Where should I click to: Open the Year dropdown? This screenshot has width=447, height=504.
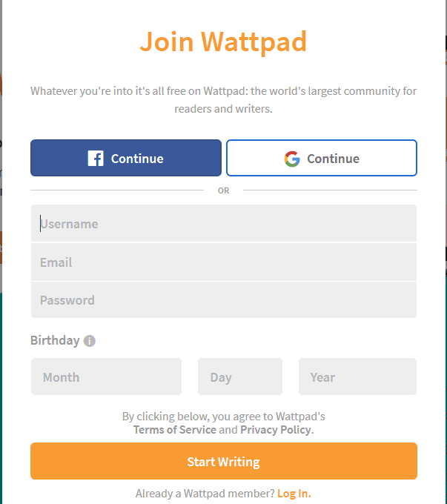[357, 377]
